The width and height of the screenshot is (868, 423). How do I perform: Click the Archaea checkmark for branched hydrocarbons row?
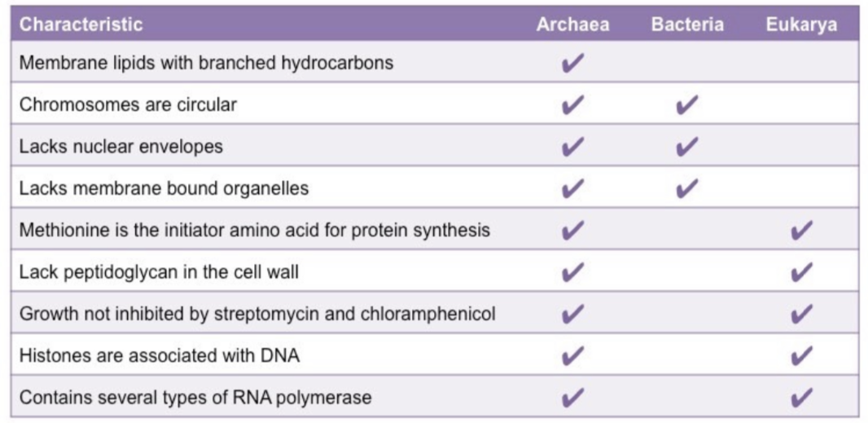573,63
